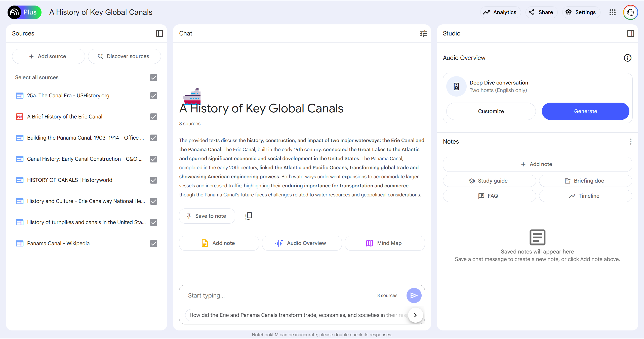Screen dimensions: 644x339
Task: Open the Mind Map view
Action: click(x=384, y=243)
